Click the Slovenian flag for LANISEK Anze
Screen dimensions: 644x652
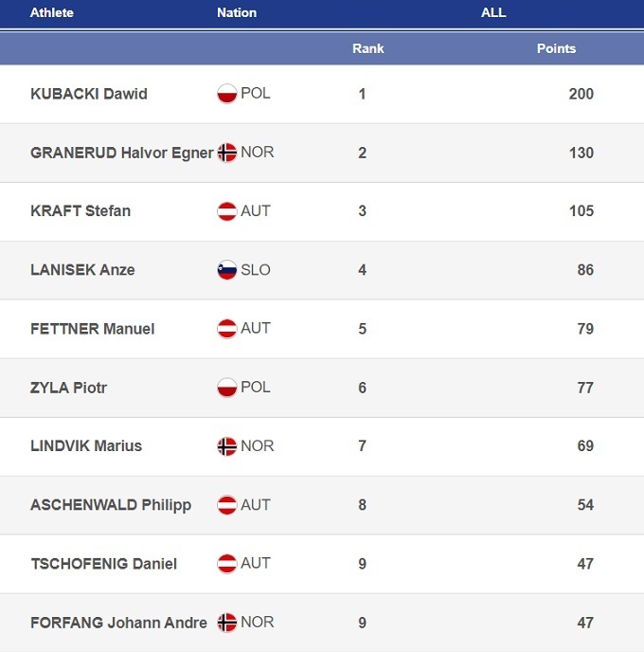coord(226,270)
